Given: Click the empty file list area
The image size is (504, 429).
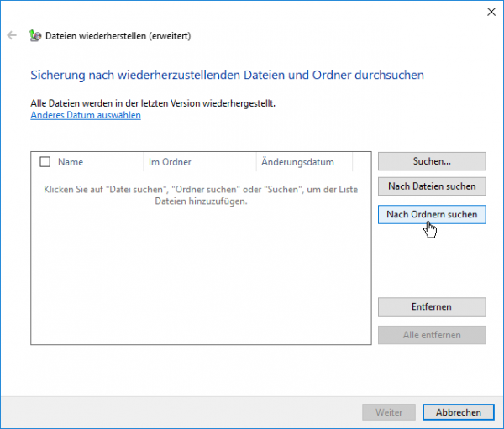Looking at the screenshot, I should 200,277.
